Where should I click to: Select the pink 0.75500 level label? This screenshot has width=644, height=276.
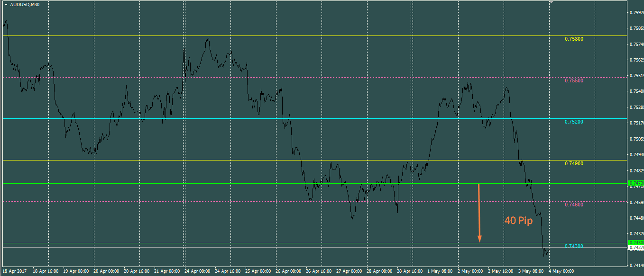tap(574, 80)
